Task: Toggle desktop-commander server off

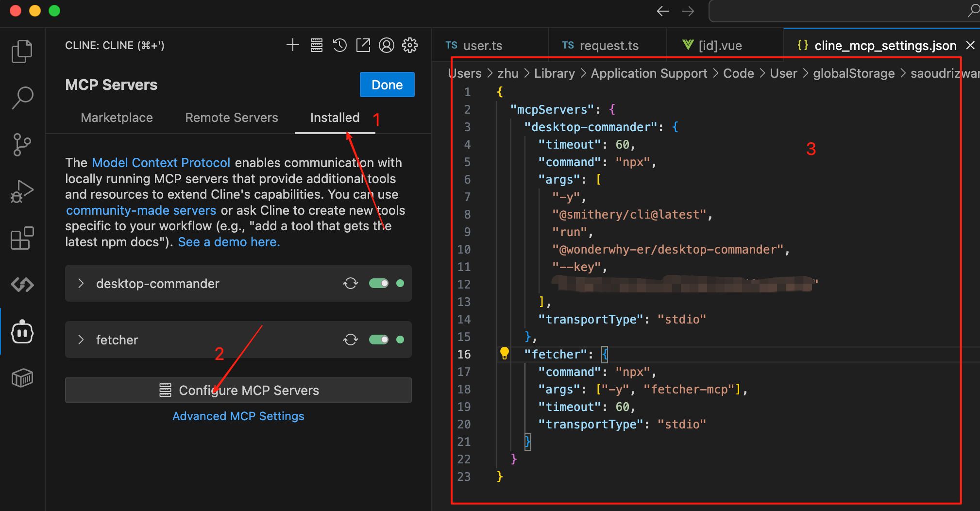Action: [379, 283]
